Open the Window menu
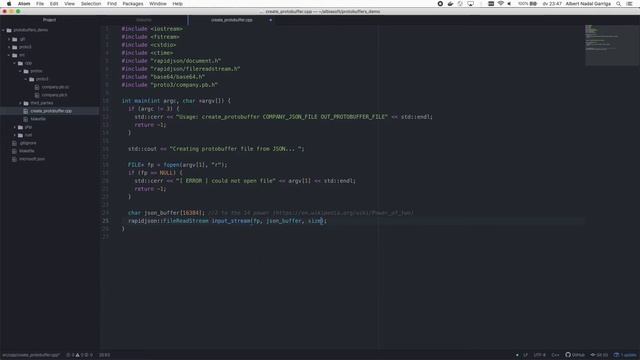 click(x=158, y=4)
